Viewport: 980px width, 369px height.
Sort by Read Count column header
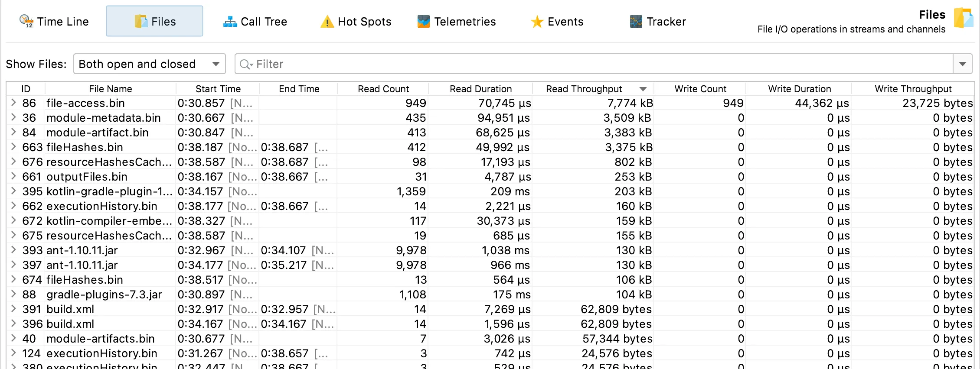(383, 89)
